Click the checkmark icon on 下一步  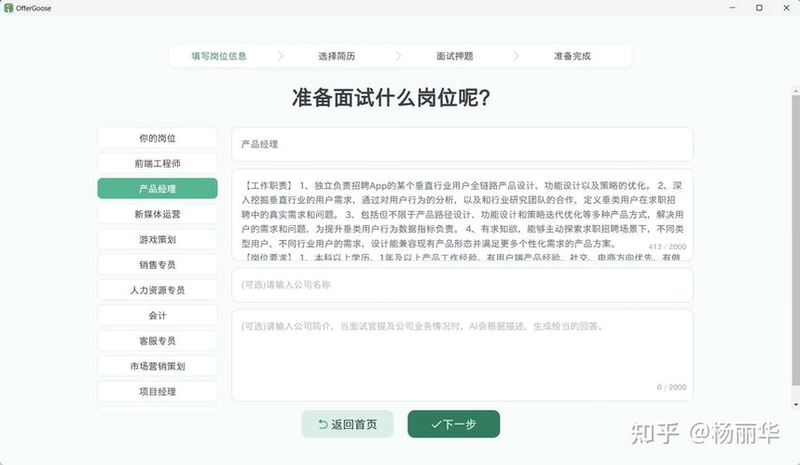click(436, 424)
